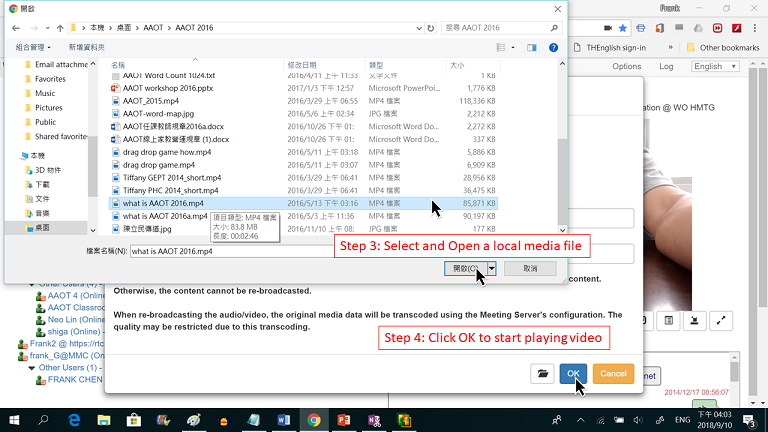The image size is (768, 432).
Task: Click the Chrome bookmark star icon
Action: 622,28
